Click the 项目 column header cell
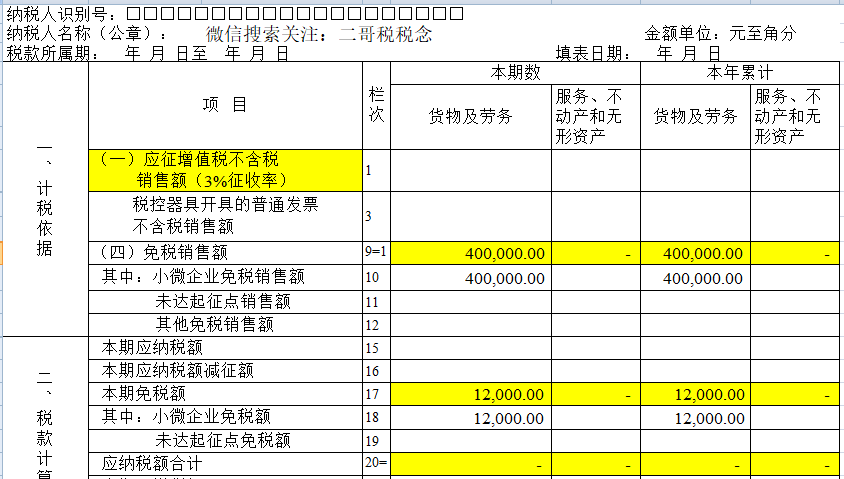The height and width of the screenshot is (479, 844). click(224, 105)
